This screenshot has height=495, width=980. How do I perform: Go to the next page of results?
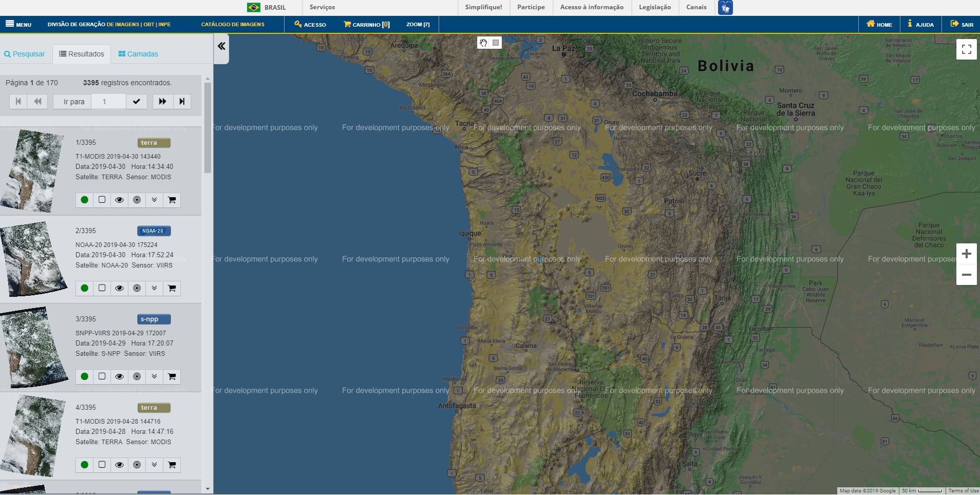pos(162,101)
